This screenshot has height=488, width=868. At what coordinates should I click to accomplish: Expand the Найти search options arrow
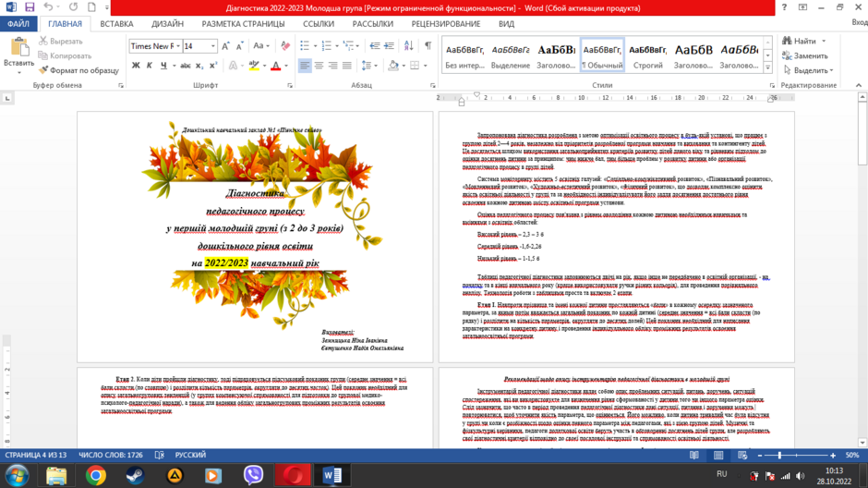click(824, 41)
